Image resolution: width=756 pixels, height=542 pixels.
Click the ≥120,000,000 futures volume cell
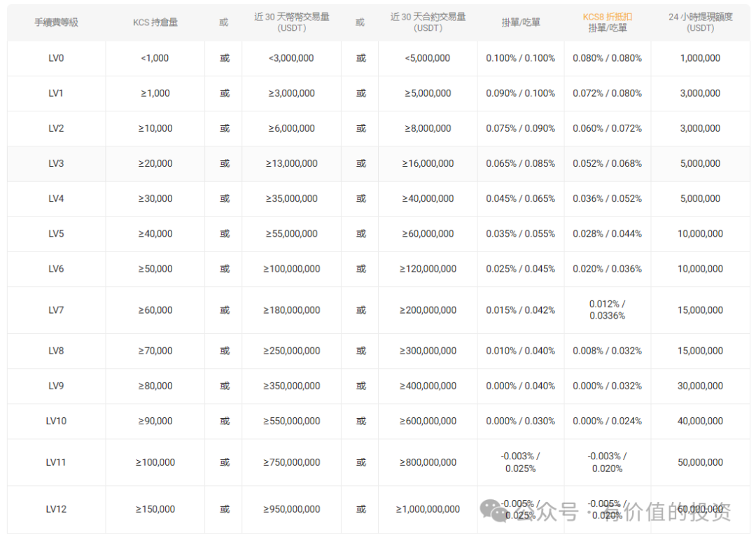[428, 269]
